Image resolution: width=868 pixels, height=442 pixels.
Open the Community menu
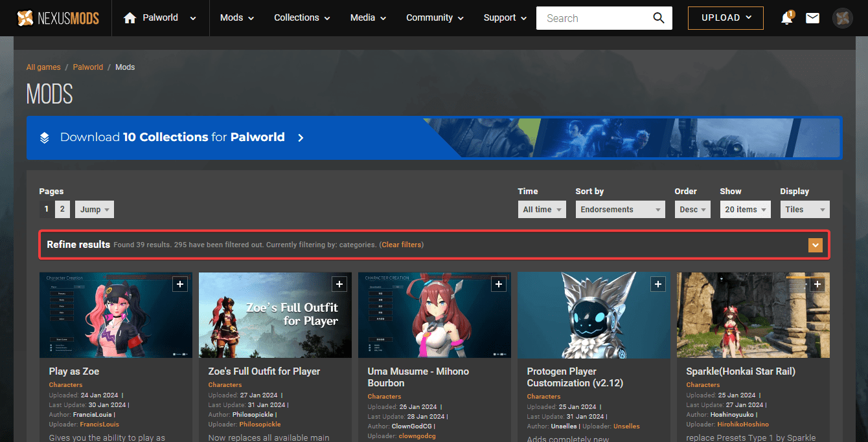[x=435, y=18]
